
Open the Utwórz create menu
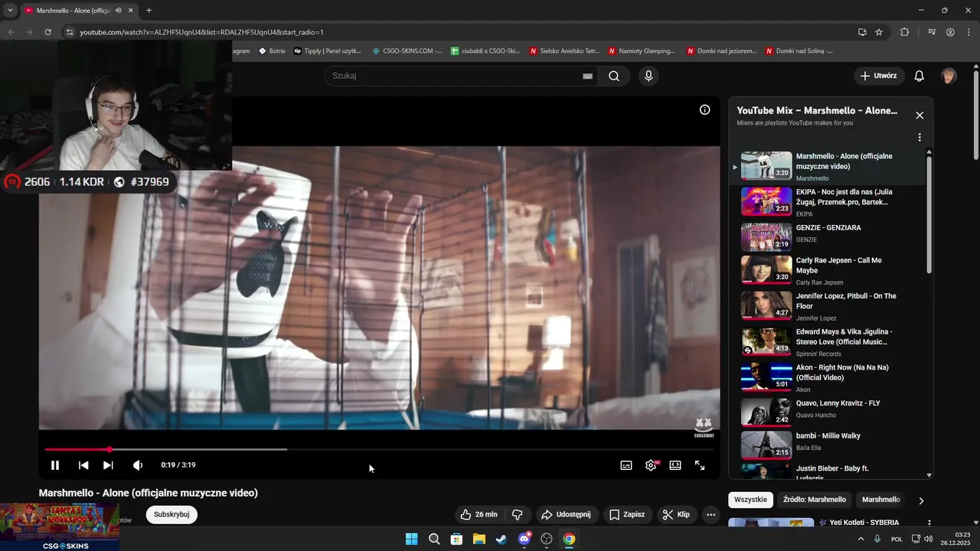click(879, 76)
